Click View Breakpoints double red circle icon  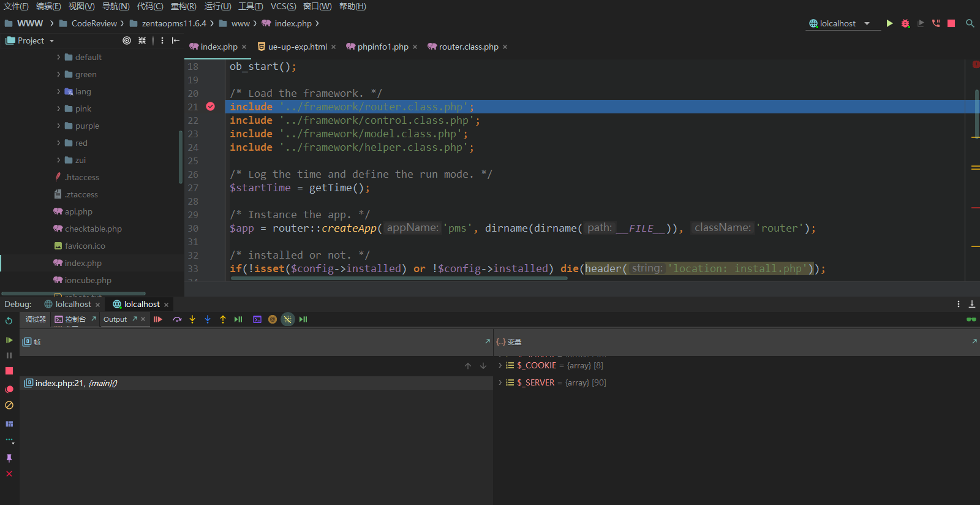click(9, 389)
